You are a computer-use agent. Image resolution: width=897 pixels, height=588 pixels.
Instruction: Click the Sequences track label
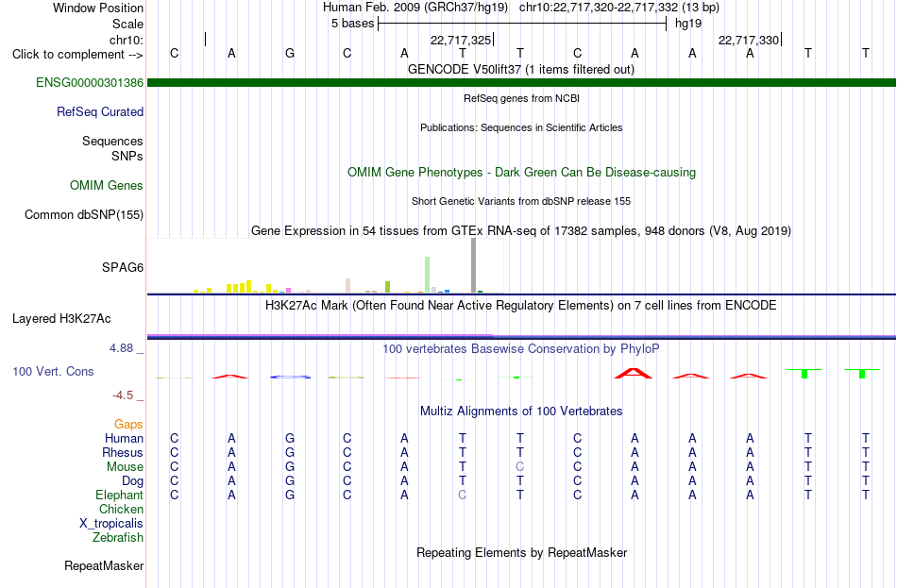pos(112,141)
